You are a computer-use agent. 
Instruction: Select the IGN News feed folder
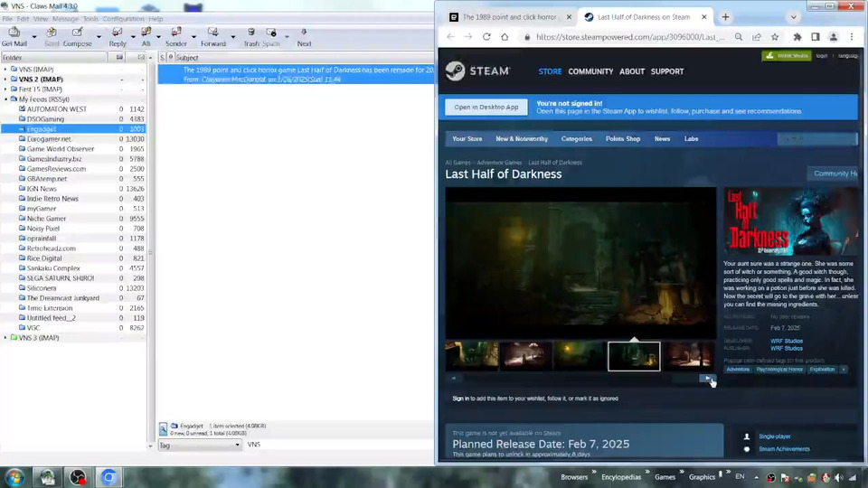pos(42,189)
